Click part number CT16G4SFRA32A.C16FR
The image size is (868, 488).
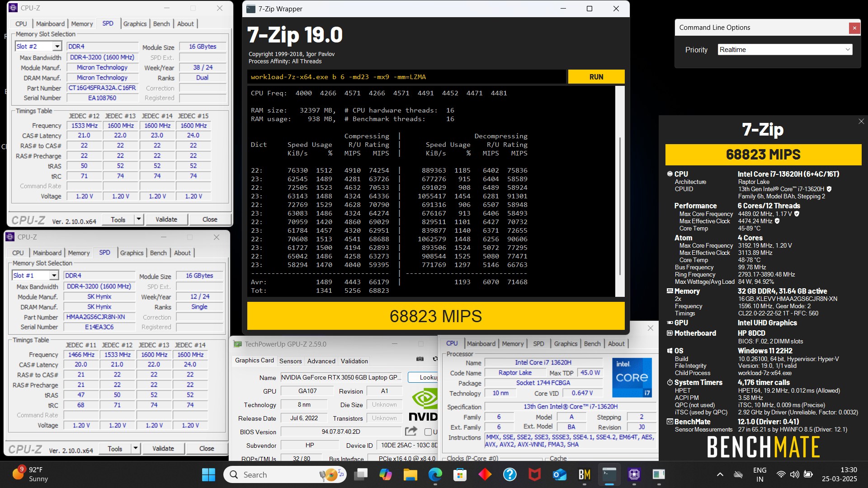tap(102, 88)
